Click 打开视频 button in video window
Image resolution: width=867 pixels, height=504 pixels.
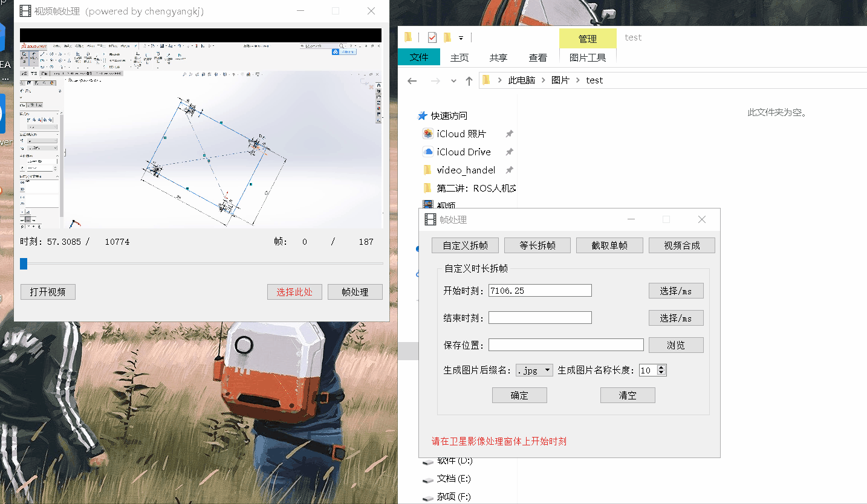(48, 292)
